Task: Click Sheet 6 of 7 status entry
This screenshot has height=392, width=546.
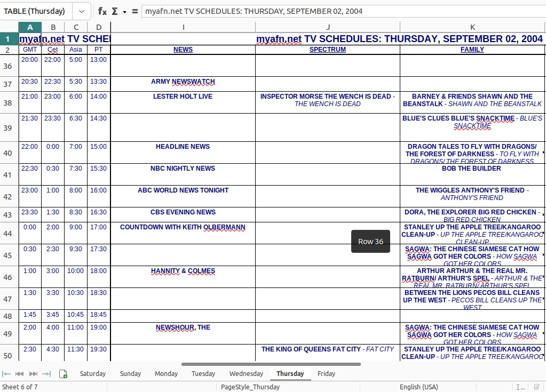Action: click(20, 387)
